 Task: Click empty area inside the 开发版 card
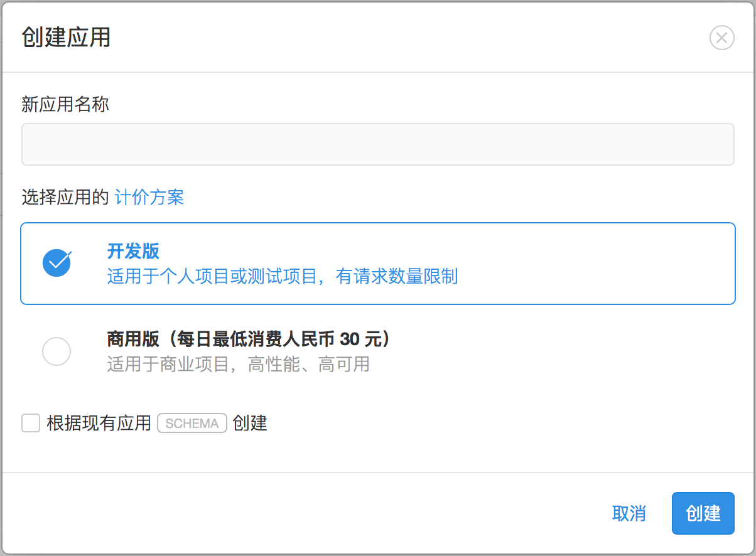(597, 264)
